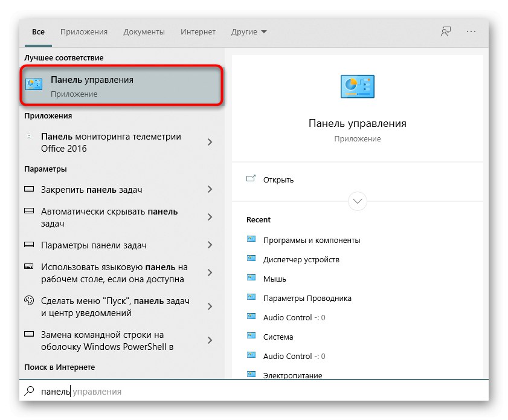Expand the Другие dropdown filter
The image size is (508, 420).
tap(249, 32)
